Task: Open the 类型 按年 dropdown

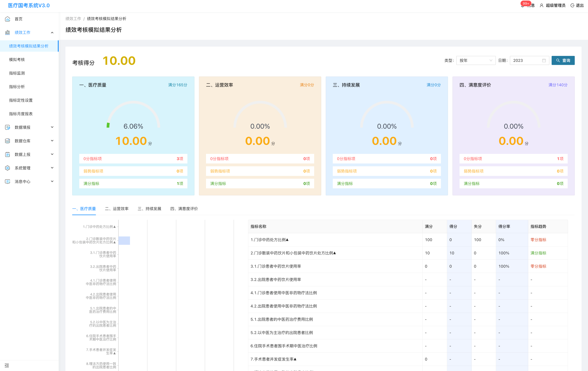Action: tap(475, 60)
